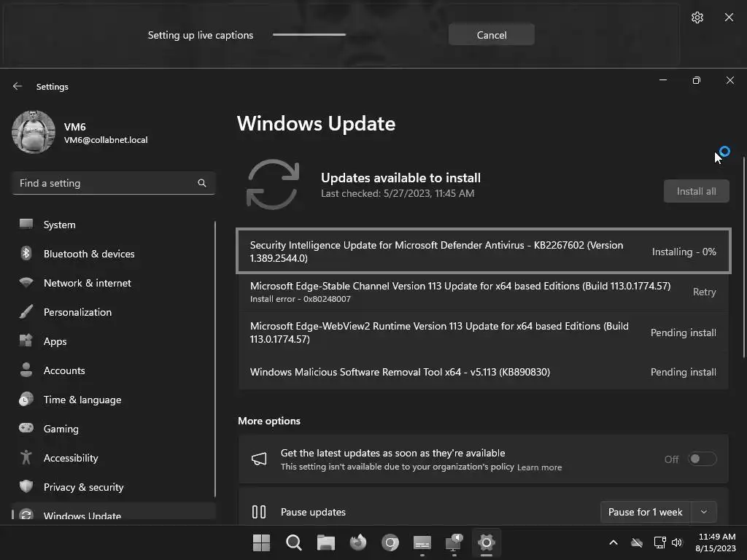Screen dimensions: 747x560
Task: Open Learn more policy link
Action: [539, 467]
